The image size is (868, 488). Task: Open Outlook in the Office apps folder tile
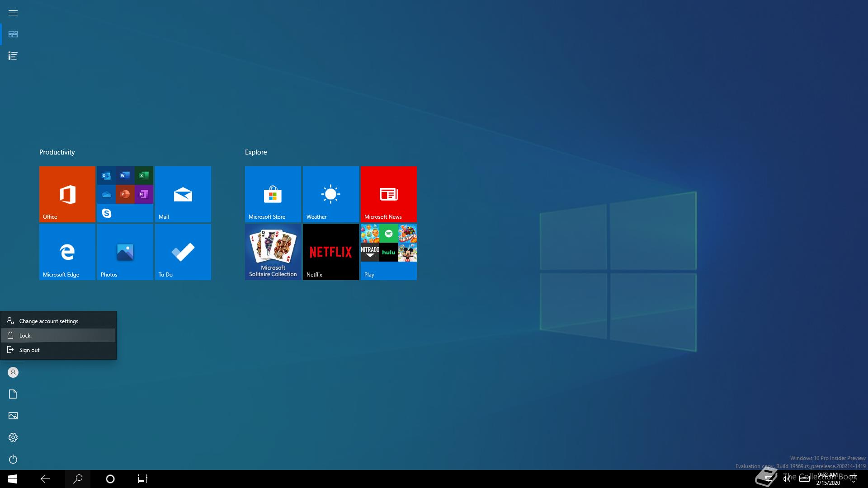click(x=106, y=175)
